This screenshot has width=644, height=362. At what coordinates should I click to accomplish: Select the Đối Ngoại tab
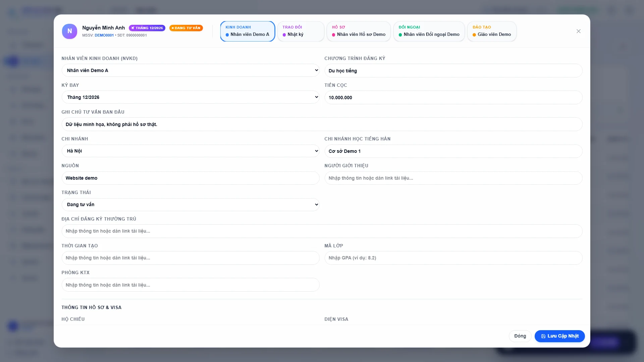(x=429, y=31)
